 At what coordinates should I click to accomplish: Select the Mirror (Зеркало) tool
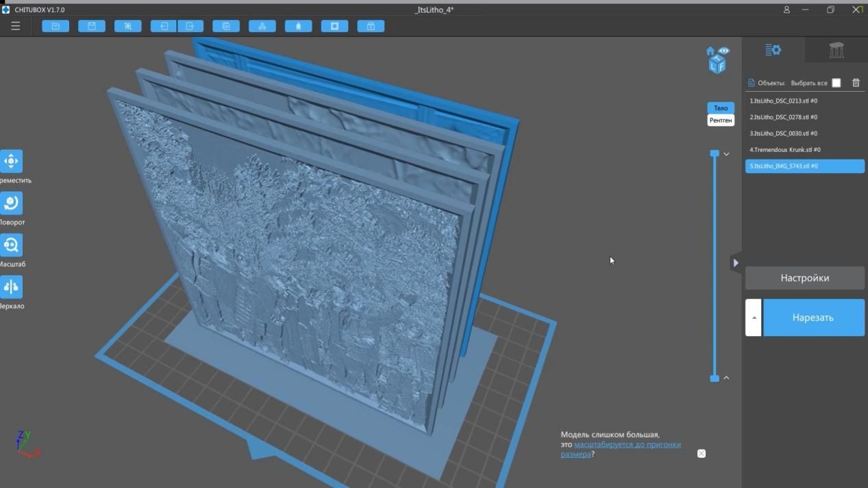coord(12,287)
